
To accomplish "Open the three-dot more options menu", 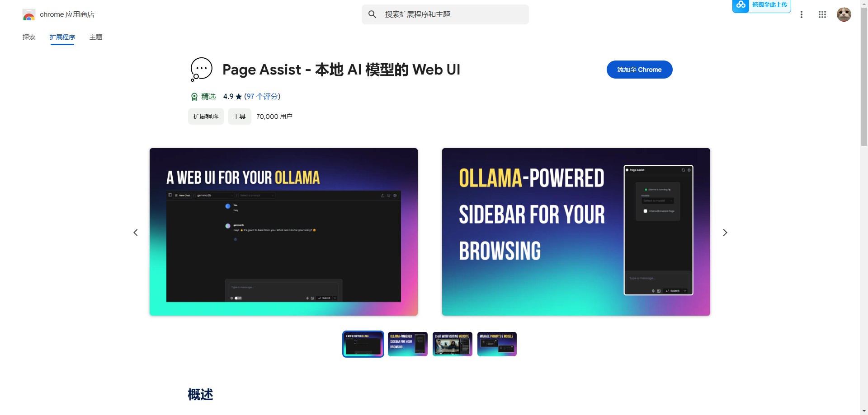I will 801,14.
